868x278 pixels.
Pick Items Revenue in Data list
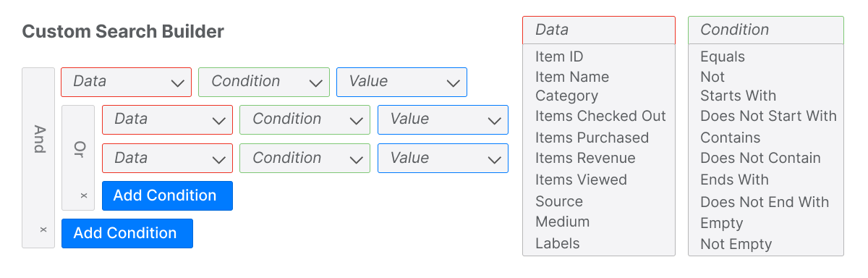[585, 158]
